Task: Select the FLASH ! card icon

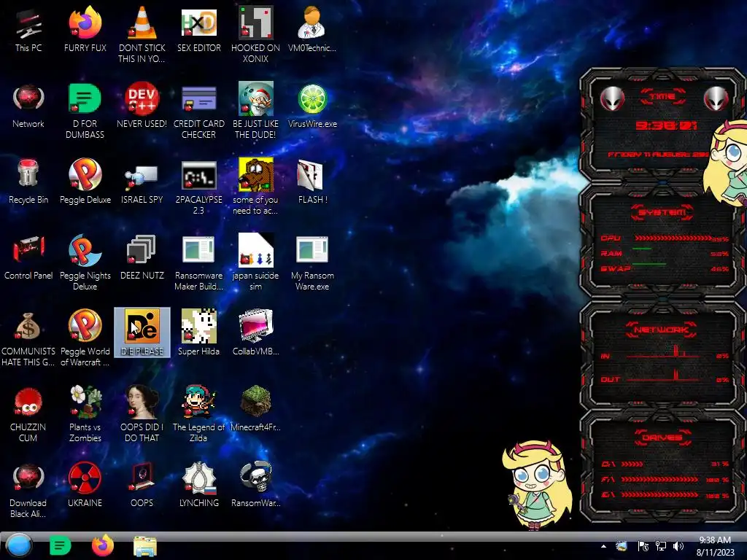Action: [312, 182]
